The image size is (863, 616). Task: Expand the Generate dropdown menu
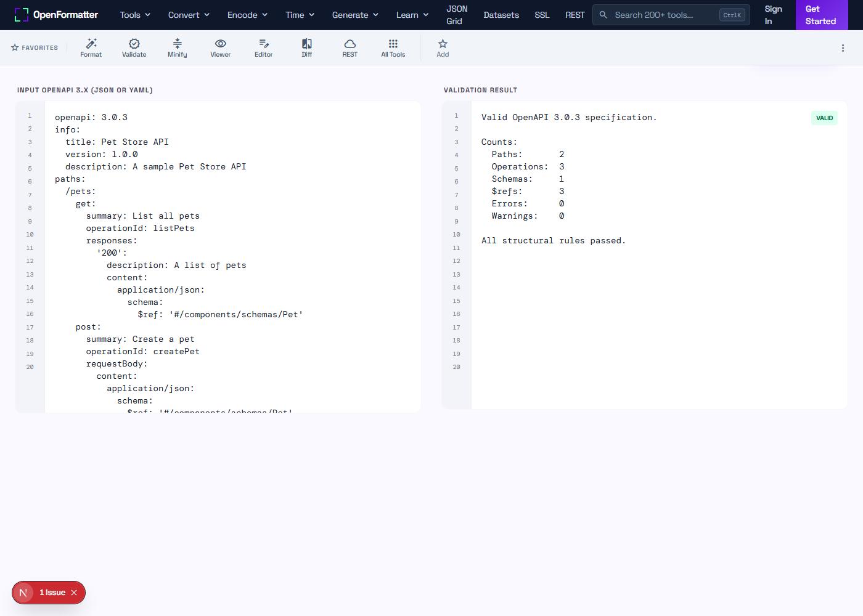click(355, 15)
